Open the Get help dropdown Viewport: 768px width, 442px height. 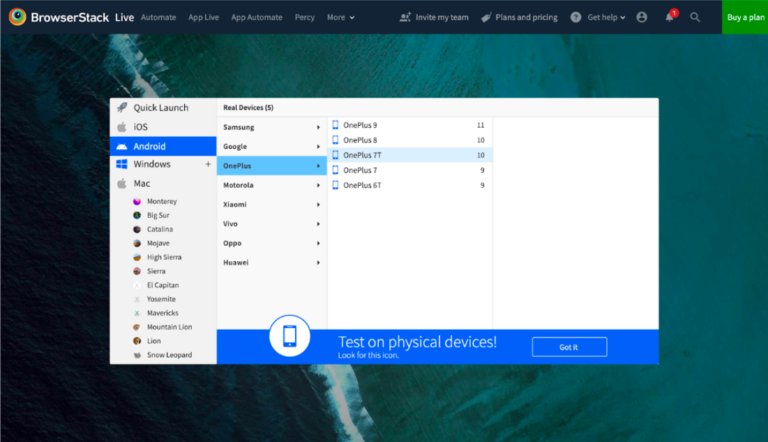click(x=606, y=17)
